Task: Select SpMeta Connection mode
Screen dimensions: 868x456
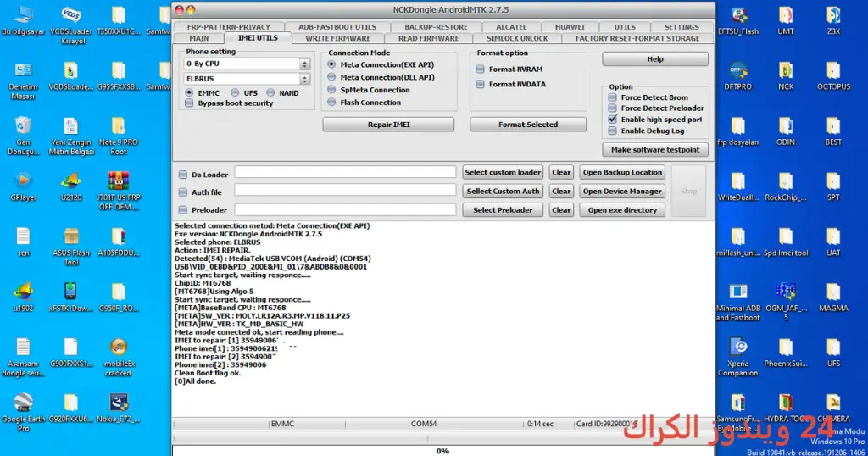Action: pyautogui.click(x=331, y=90)
